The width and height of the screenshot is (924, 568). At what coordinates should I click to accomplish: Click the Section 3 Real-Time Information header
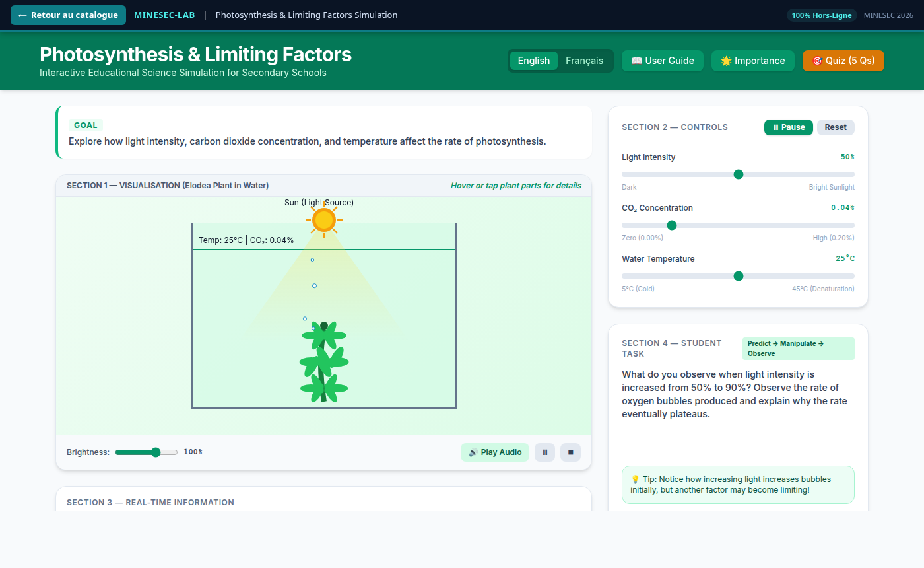150,503
